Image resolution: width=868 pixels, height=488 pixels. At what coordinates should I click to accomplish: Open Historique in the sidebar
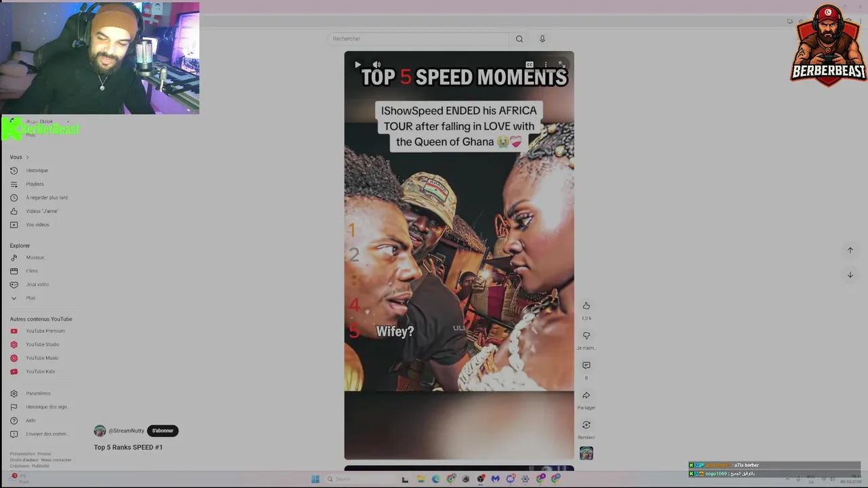pyautogui.click(x=37, y=171)
